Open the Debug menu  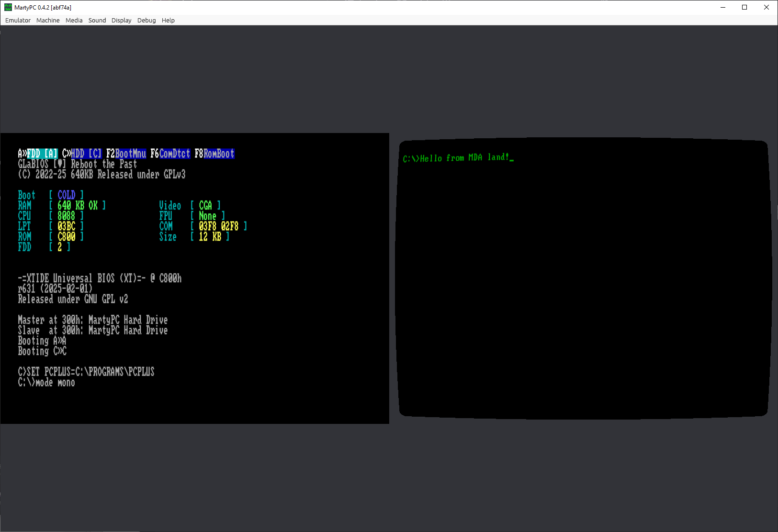(x=147, y=21)
